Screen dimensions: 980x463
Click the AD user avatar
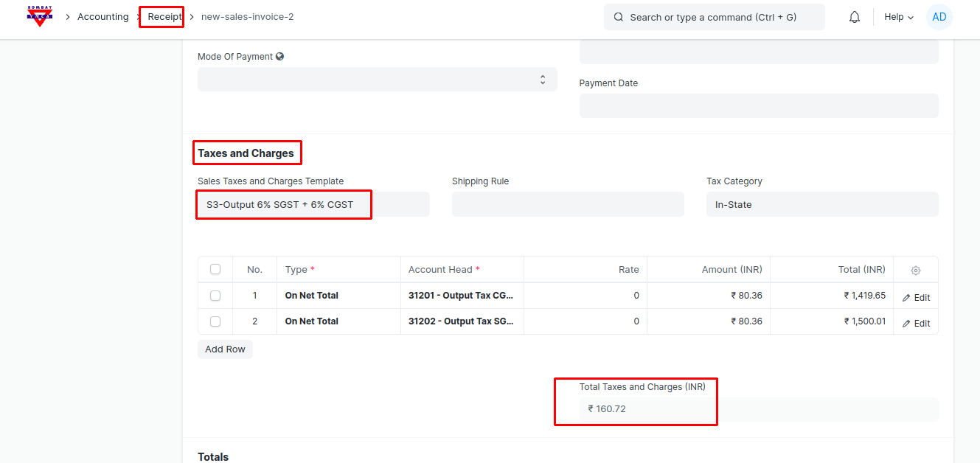939,17
